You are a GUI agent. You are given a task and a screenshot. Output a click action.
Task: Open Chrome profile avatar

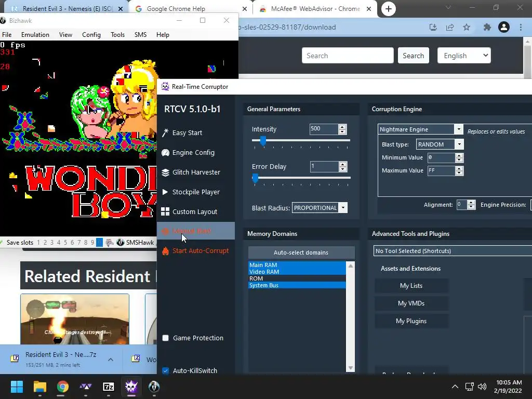click(504, 27)
